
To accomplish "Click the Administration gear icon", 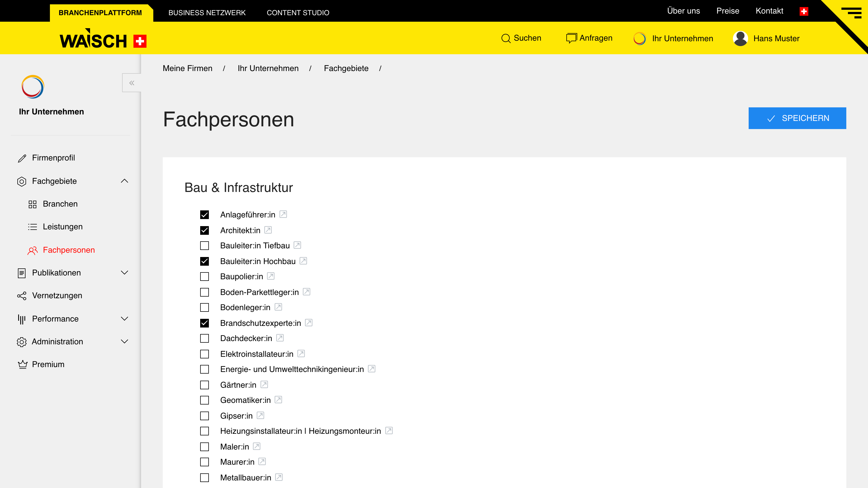I will coord(22,342).
